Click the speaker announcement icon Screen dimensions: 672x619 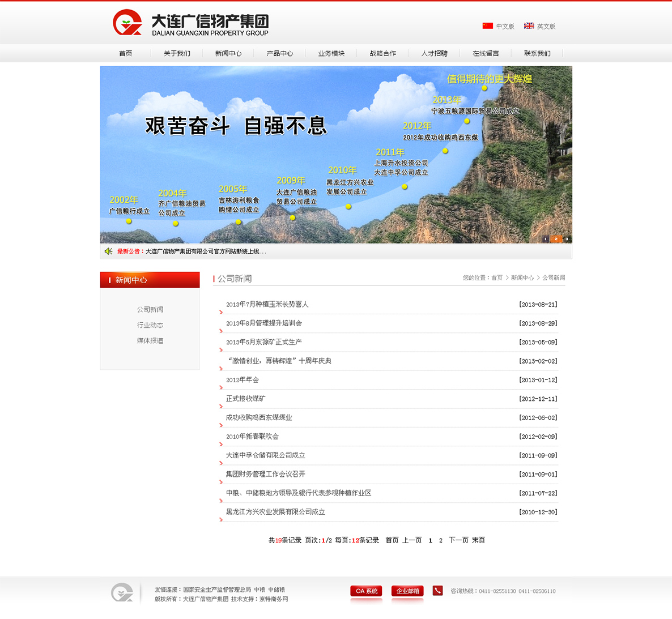click(x=108, y=251)
